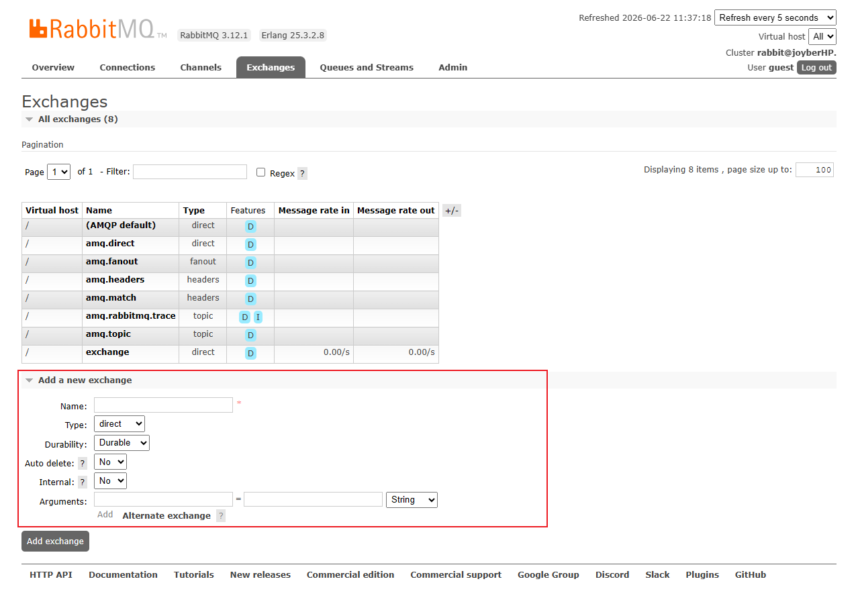This screenshot has width=858, height=616.
Task: Click the D feature badge for amq.match
Action: point(250,299)
